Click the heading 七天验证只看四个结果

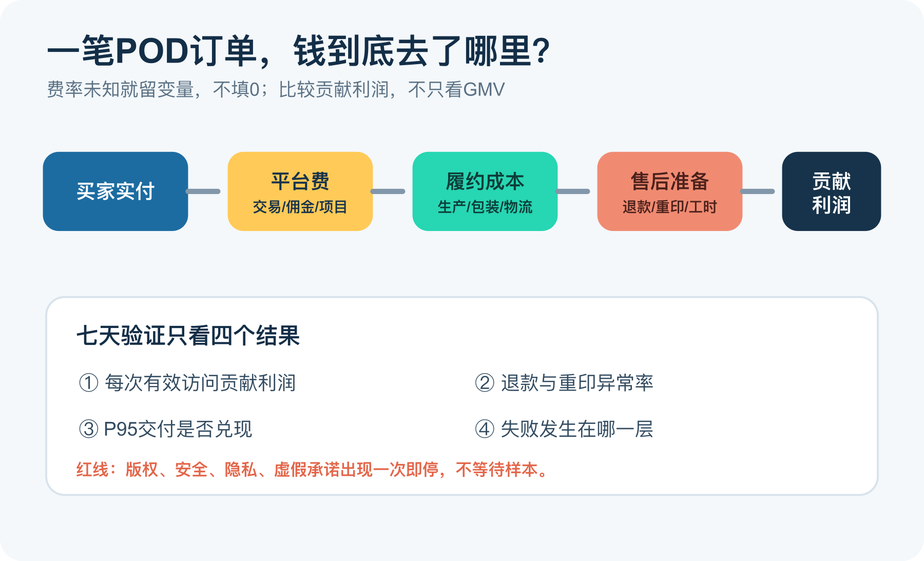(188, 336)
